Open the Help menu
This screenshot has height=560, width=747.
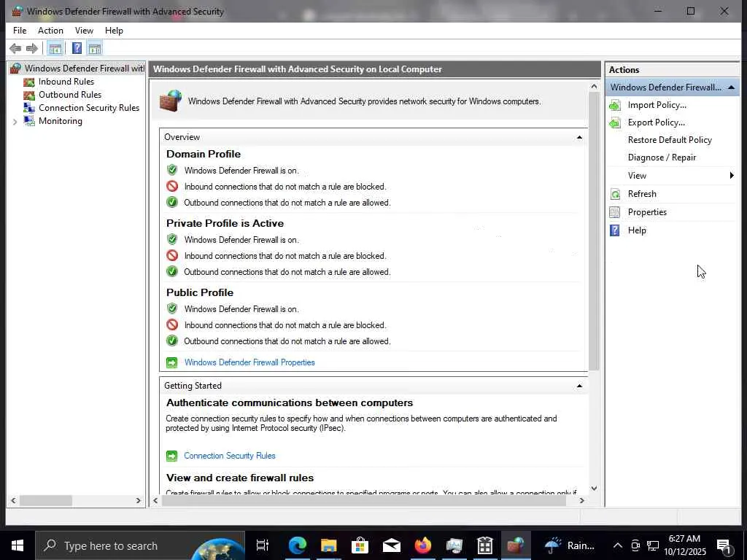[114, 31]
